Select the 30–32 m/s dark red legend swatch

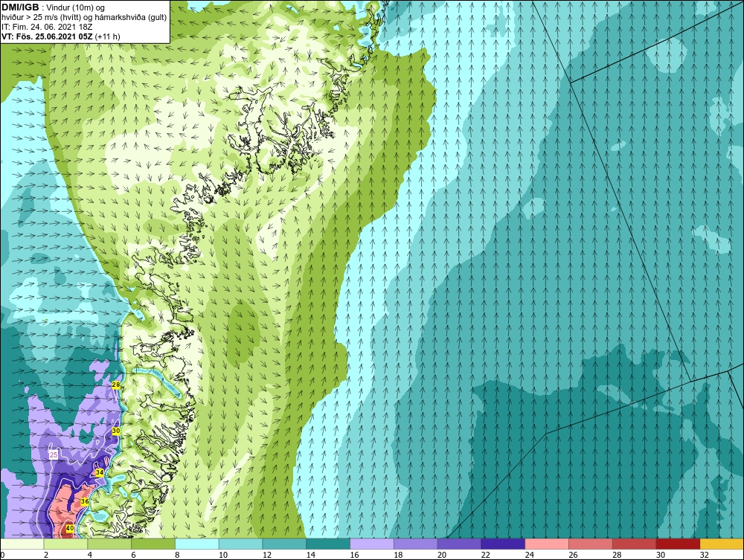(678, 544)
